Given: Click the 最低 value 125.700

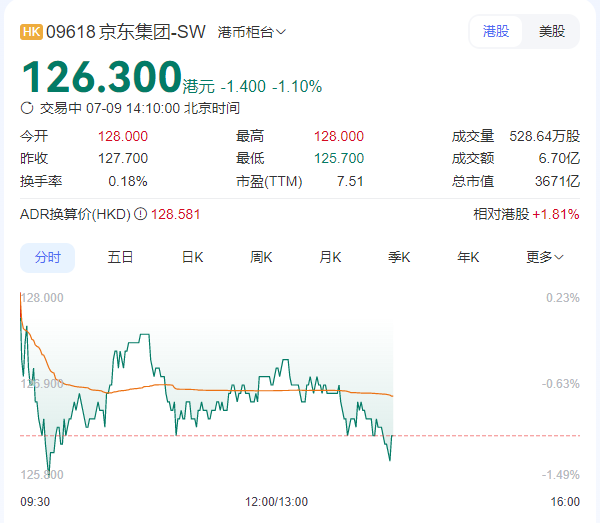Looking at the screenshot, I should 339,158.
